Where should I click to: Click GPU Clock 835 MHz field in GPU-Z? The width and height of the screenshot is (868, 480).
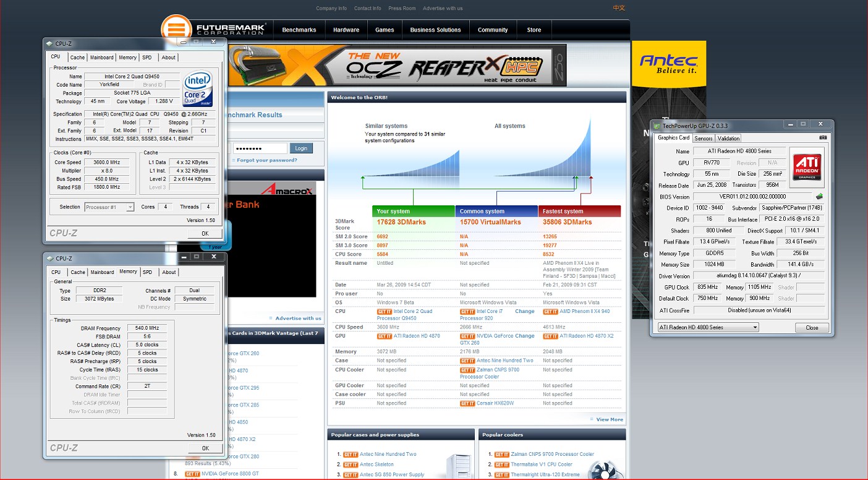(x=707, y=287)
